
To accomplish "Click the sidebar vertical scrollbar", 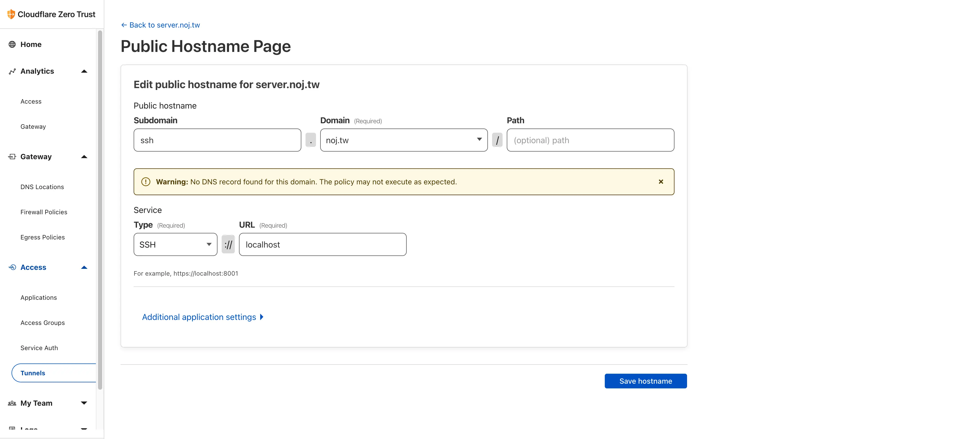I will 100,210.
